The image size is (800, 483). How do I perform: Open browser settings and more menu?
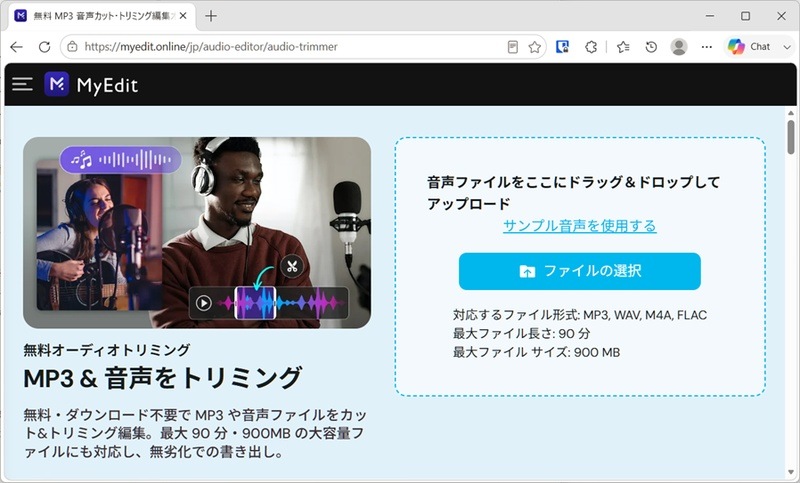click(x=707, y=47)
